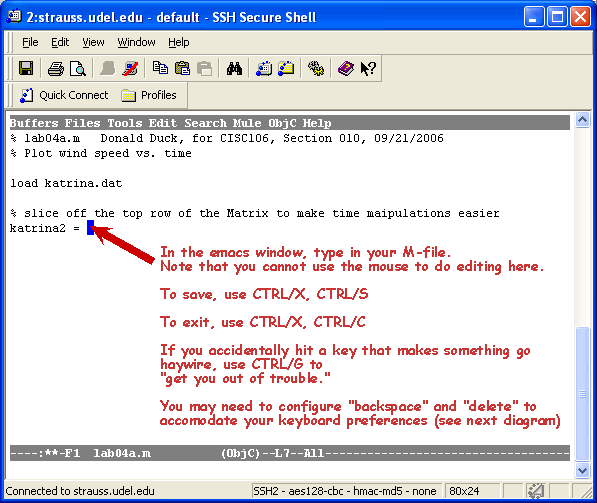Click the scrollbar down arrow
Screen dimensions: 597x503
pos(583,471)
